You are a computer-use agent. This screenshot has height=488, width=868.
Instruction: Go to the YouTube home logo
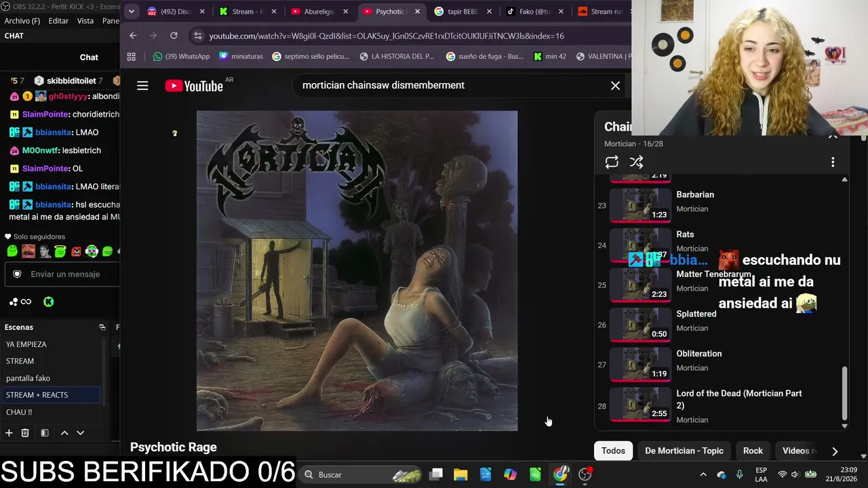(194, 85)
